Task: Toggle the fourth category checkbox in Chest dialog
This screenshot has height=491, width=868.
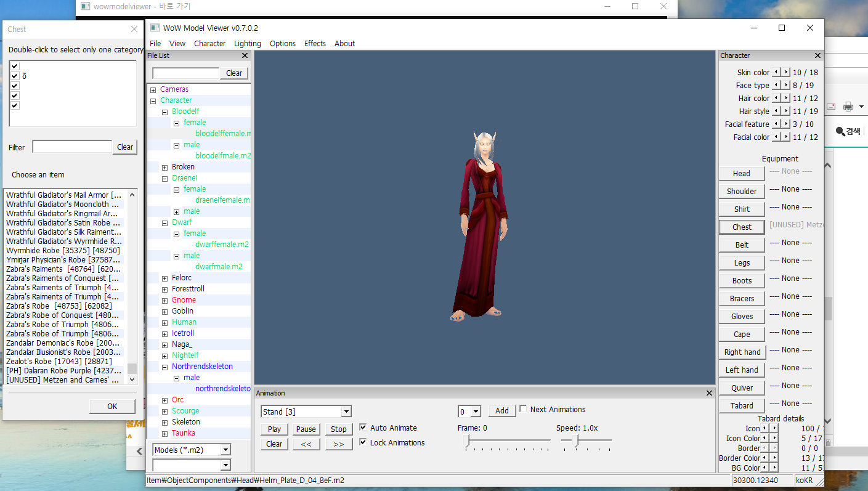Action: click(15, 95)
